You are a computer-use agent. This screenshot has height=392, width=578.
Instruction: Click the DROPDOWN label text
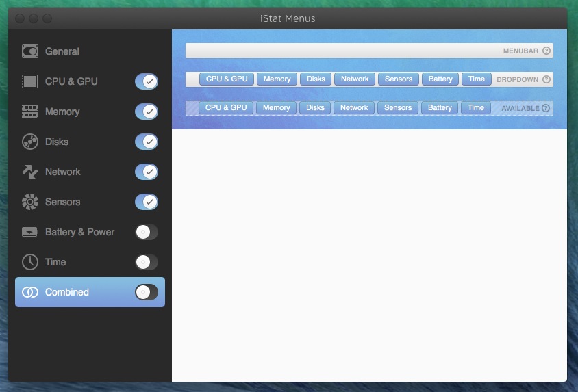(517, 80)
